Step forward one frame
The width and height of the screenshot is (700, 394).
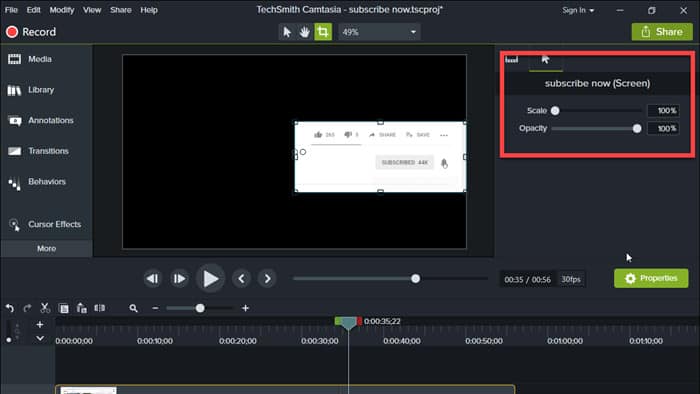(179, 278)
